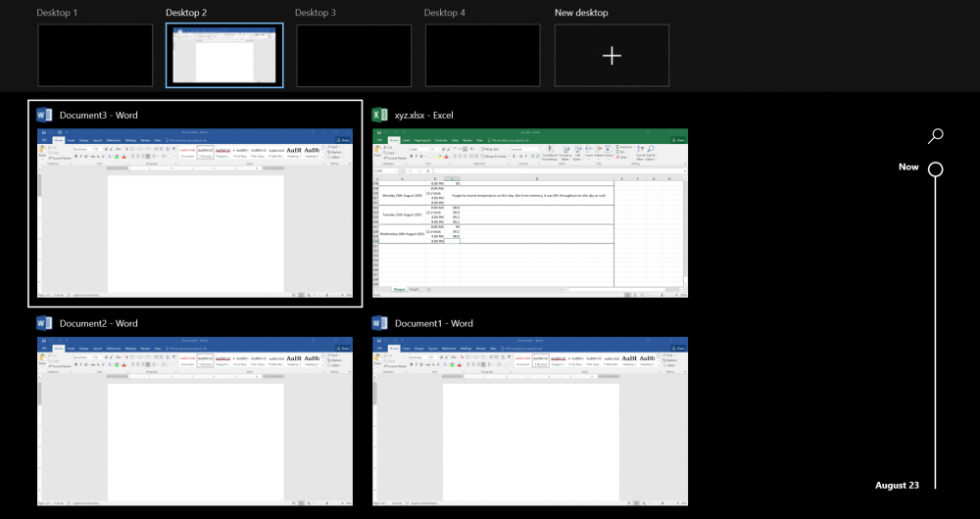Click the Word icon beside Document3 title

point(45,115)
